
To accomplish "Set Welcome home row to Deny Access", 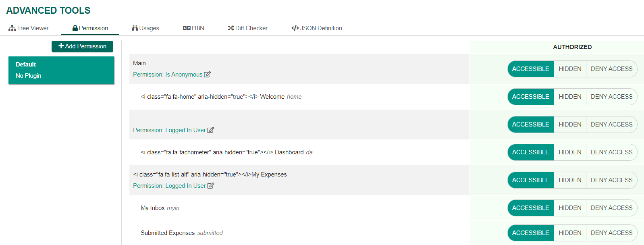I will click(611, 97).
